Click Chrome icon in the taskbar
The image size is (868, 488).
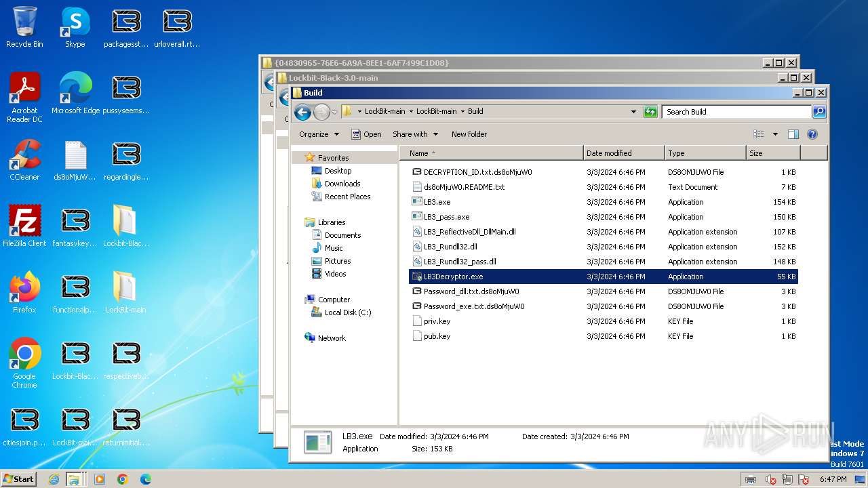click(123, 479)
